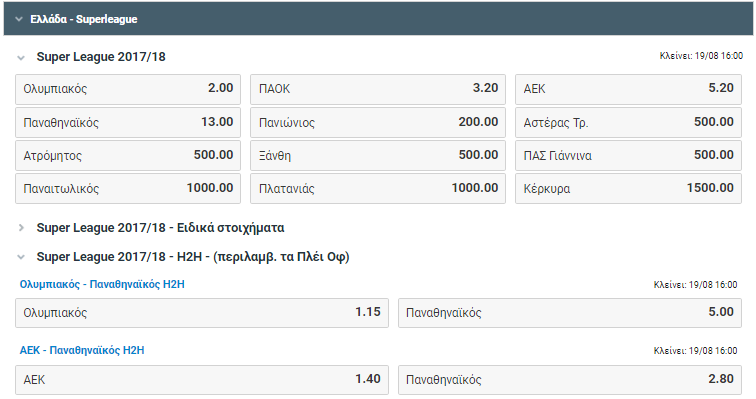Collapse the Ελλάδα - Superleague header chevron
The height and width of the screenshot is (399, 756).
(19, 19)
